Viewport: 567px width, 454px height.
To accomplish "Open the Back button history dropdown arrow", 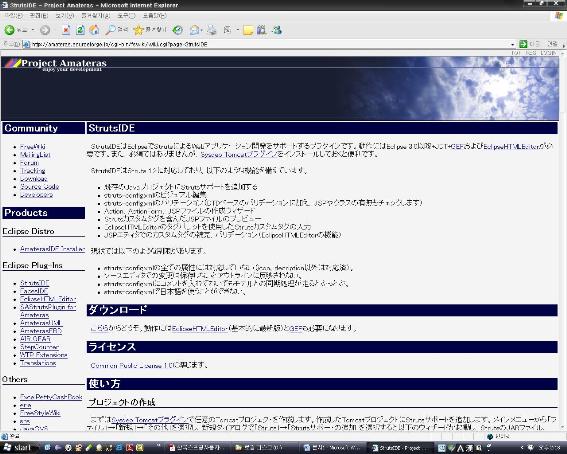I will [x=33, y=30].
